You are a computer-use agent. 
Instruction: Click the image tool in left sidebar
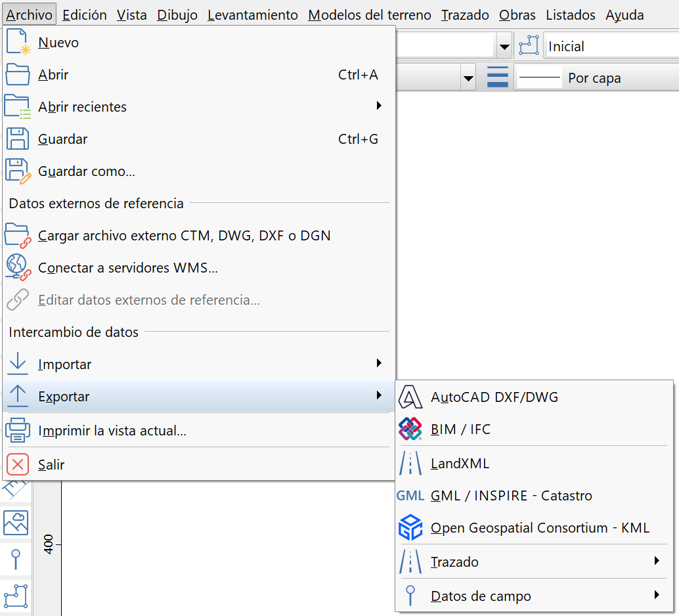[x=16, y=523]
